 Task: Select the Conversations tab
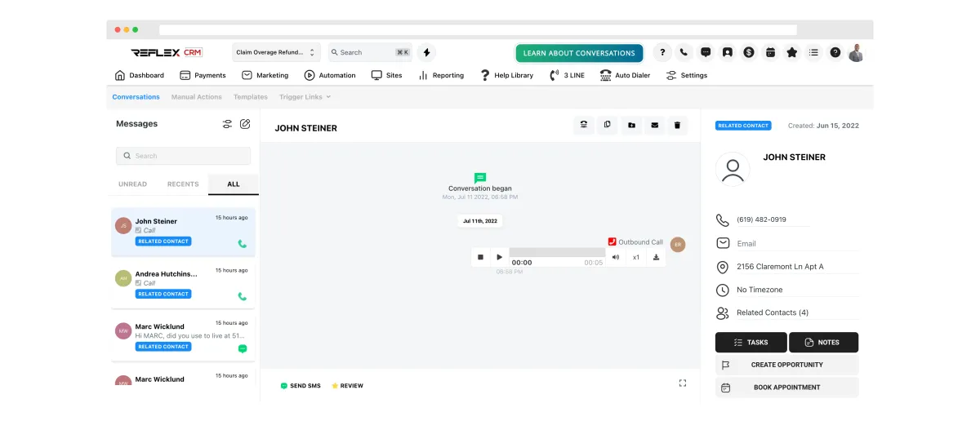point(136,97)
